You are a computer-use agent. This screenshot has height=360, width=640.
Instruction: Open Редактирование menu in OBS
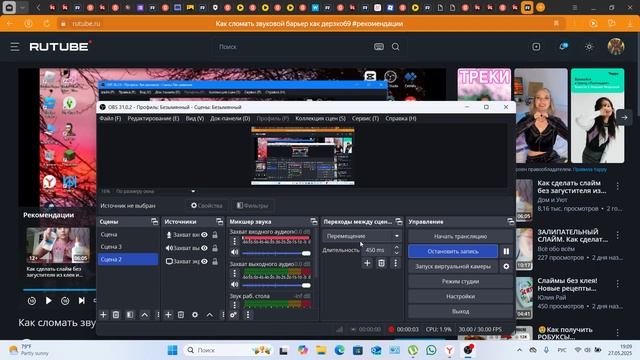(153, 118)
